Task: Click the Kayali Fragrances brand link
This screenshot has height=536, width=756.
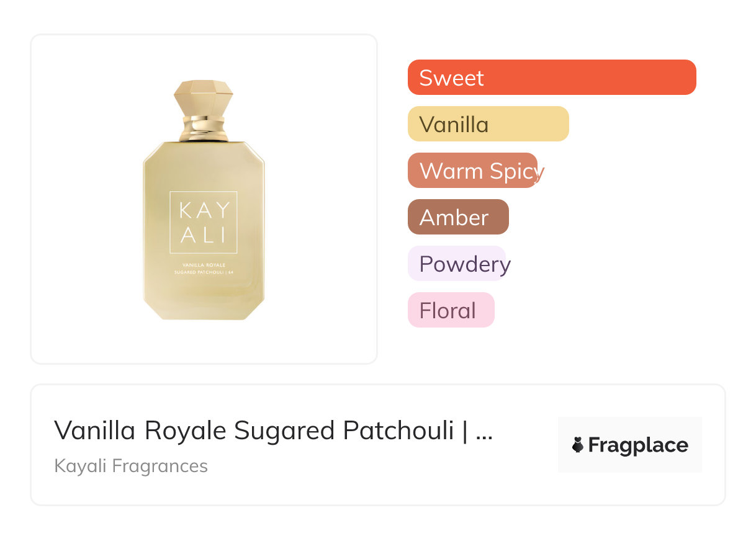Action: click(131, 466)
